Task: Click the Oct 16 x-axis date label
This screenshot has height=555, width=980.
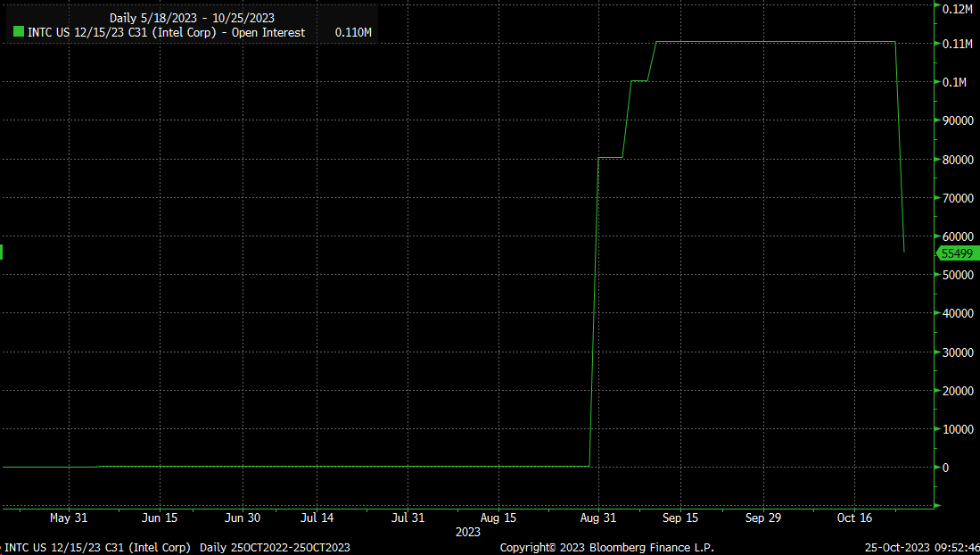Action: (x=854, y=518)
